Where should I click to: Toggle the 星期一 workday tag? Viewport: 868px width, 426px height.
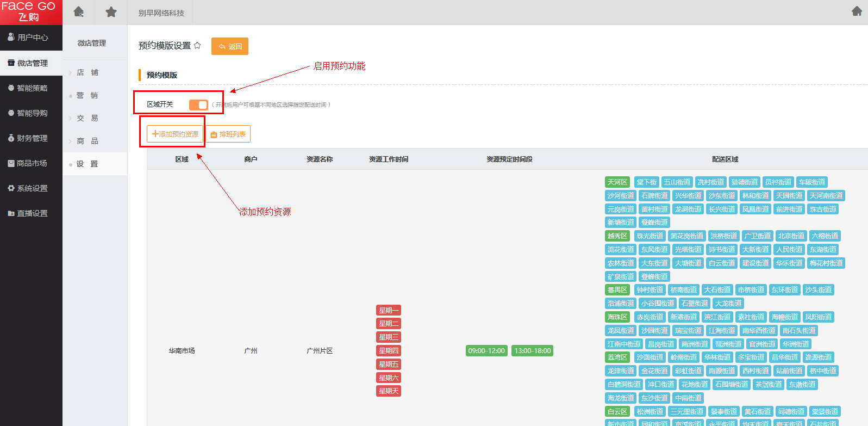click(389, 310)
